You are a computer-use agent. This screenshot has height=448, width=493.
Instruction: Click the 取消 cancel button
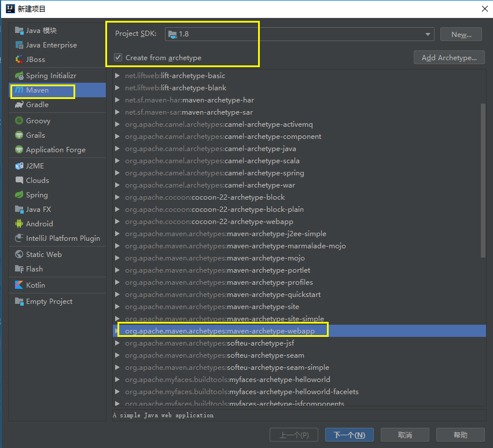405,435
